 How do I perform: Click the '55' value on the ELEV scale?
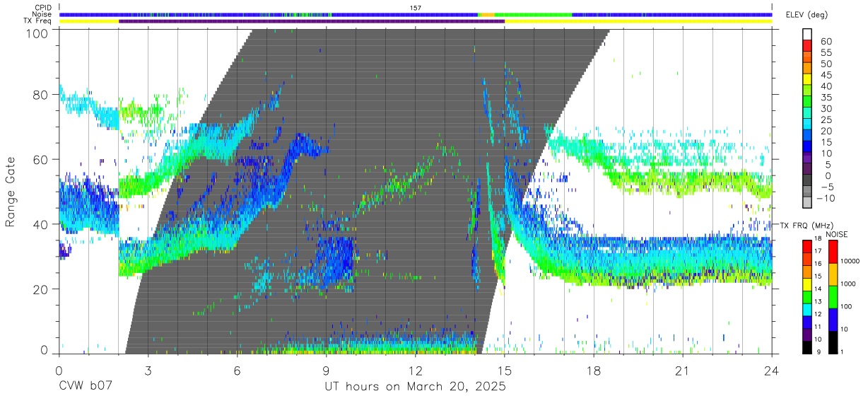click(826, 52)
